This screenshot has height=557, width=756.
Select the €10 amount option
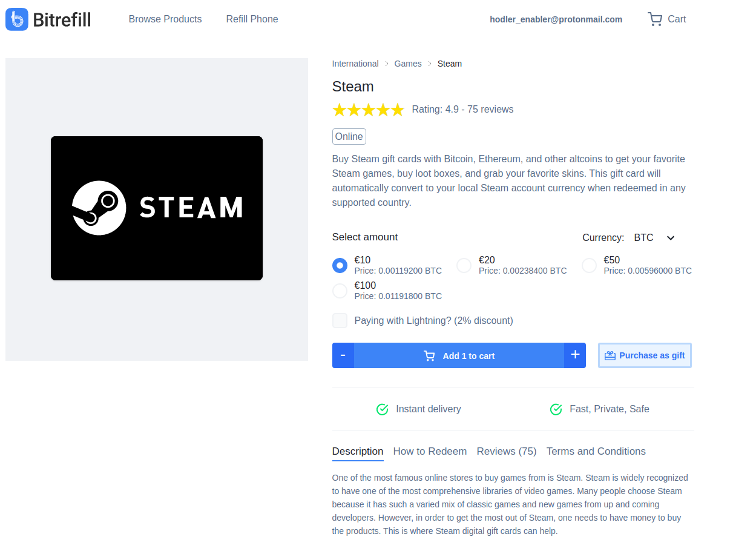340,266
